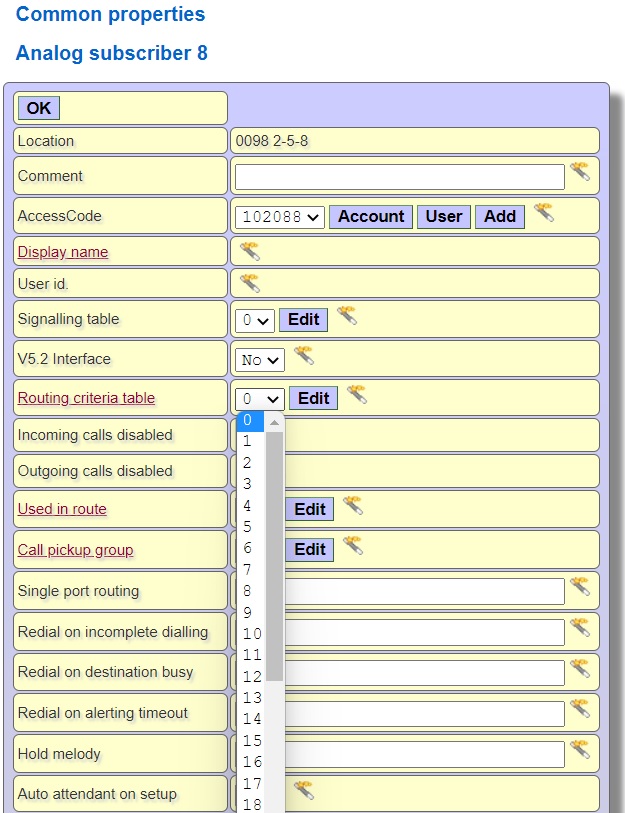This screenshot has height=813, width=625.
Task: Click wrench icon in Routing criteria table row
Action: click(356, 395)
